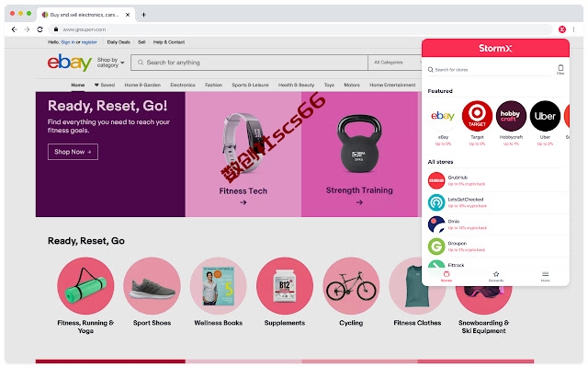Click eBay Search for anything field
The height and width of the screenshot is (368, 588).
pyautogui.click(x=249, y=63)
